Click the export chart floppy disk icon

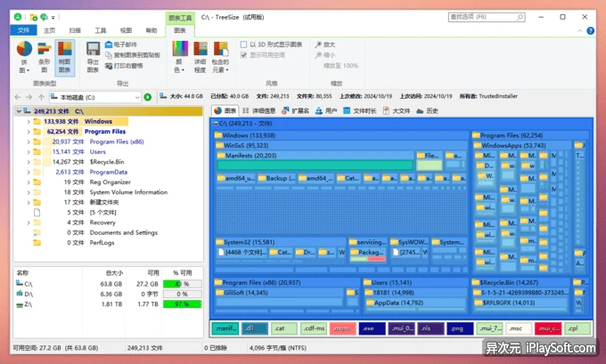point(93,50)
